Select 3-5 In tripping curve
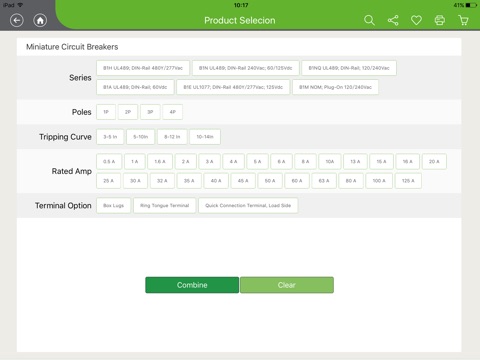 (x=110, y=137)
